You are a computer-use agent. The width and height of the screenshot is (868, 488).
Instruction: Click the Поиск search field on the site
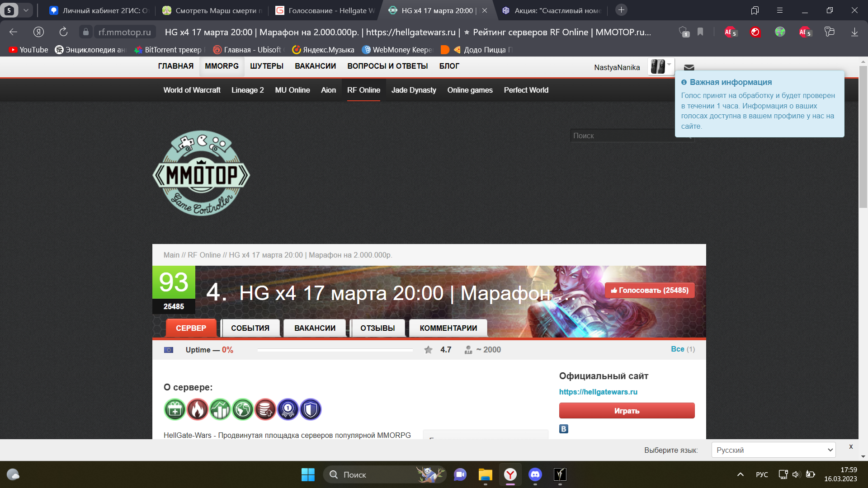pos(632,136)
